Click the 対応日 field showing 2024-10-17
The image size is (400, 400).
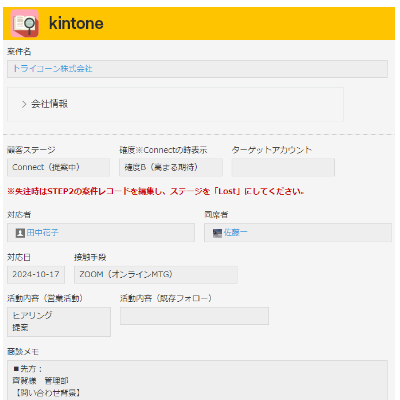[x=36, y=275]
